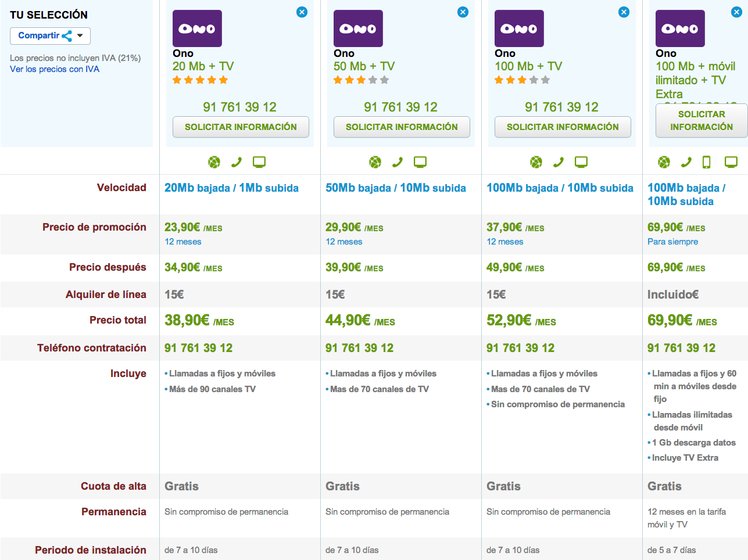Remove Ono 20 Mb + TV from comparison
The image size is (748, 560).
coord(302,12)
